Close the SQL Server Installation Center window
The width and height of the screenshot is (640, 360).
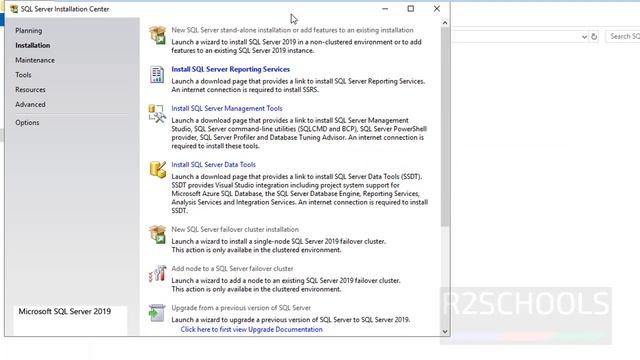tap(437, 9)
